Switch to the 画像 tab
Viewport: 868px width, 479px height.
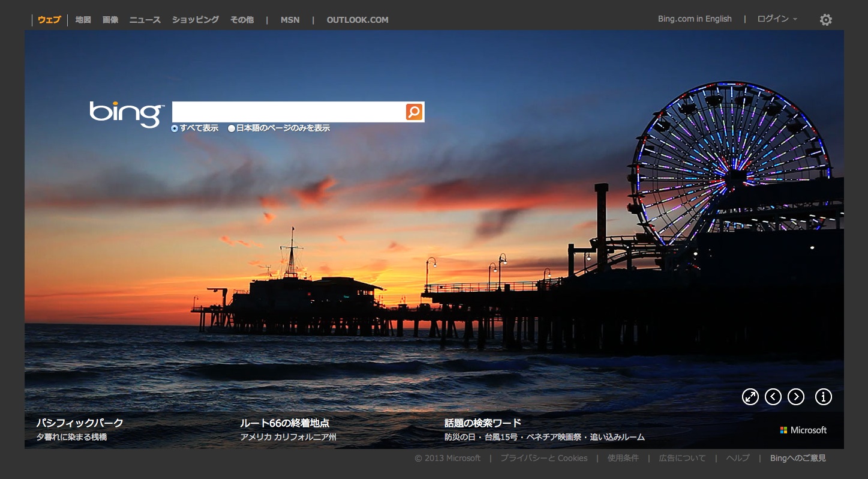tap(110, 20)
